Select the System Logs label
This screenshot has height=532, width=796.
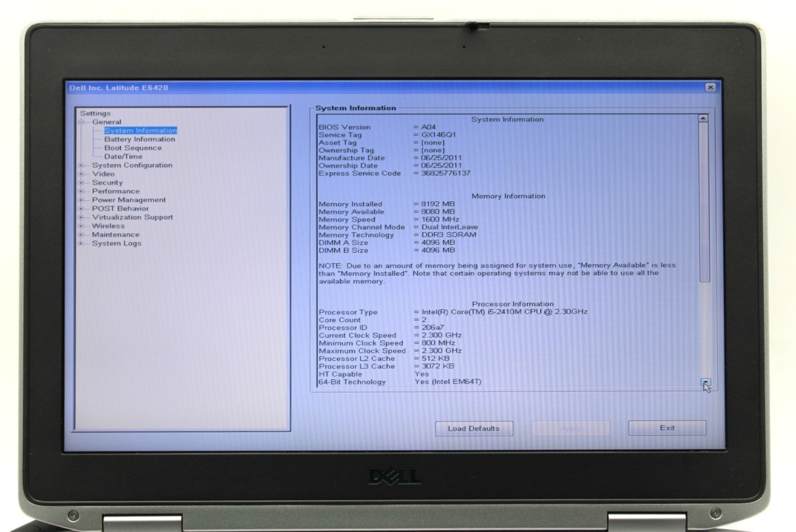click(x=116, y=243)
